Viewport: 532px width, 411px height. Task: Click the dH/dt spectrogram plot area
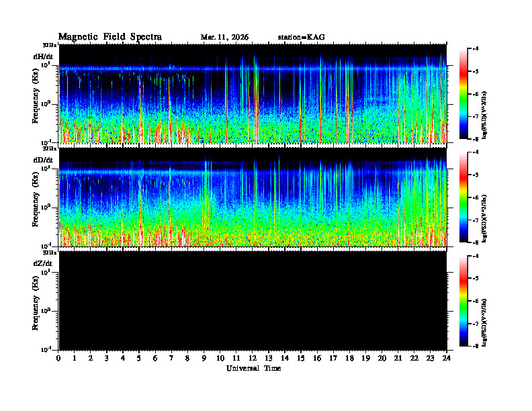click(x=253, y=93)
